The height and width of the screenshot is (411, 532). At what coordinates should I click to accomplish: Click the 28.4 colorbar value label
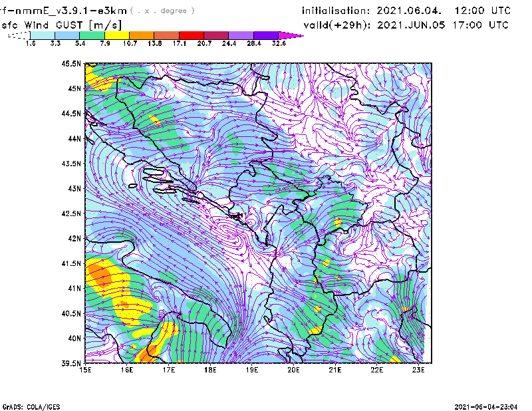[254, 43]
